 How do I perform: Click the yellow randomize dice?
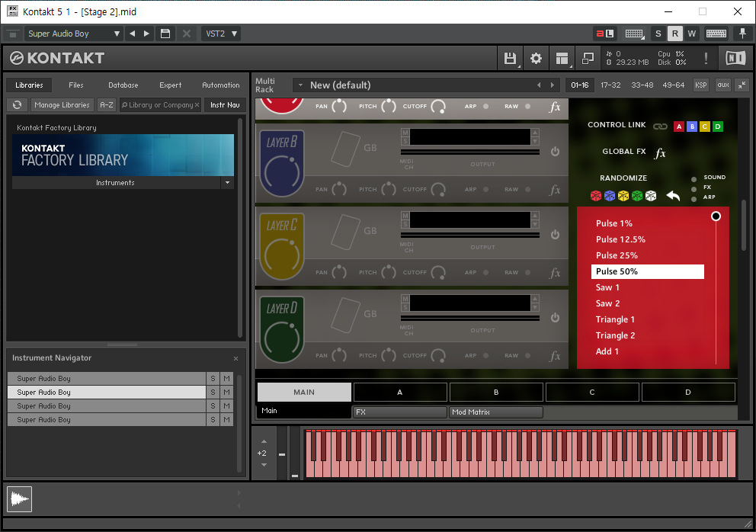coord(623,196)
